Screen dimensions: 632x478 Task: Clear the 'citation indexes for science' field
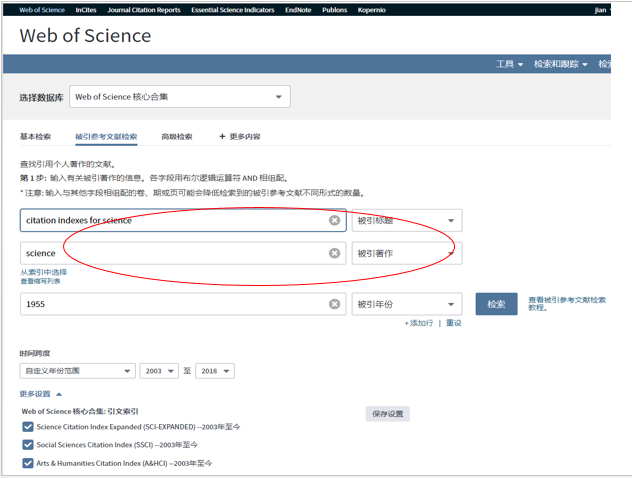pyautogui.click(x=334, y=220)
